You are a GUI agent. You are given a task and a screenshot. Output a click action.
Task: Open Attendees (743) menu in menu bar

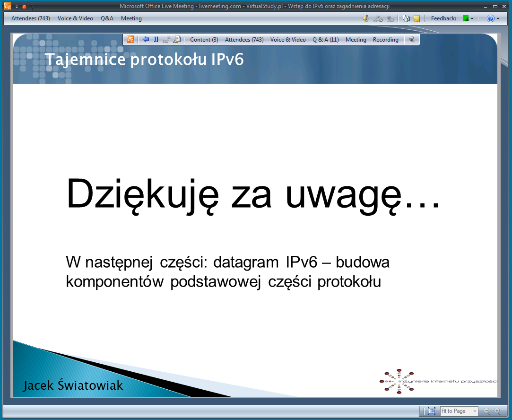coord(30,18)
